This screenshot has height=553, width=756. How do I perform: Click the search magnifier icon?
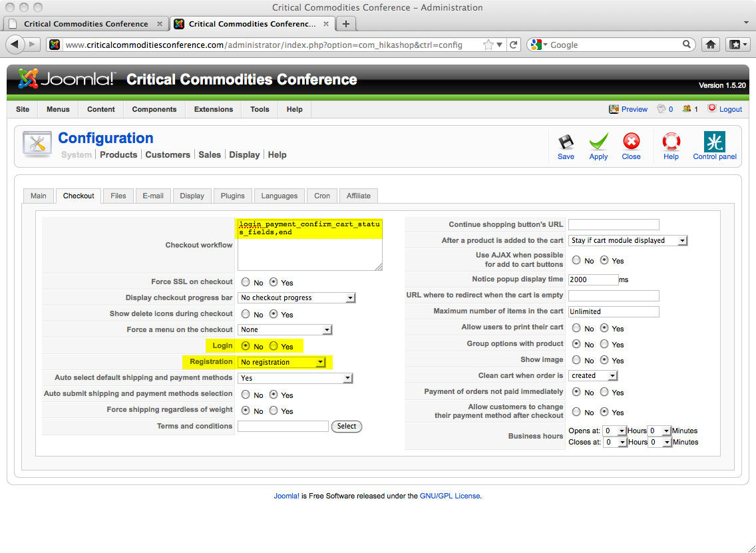(687, 45)
